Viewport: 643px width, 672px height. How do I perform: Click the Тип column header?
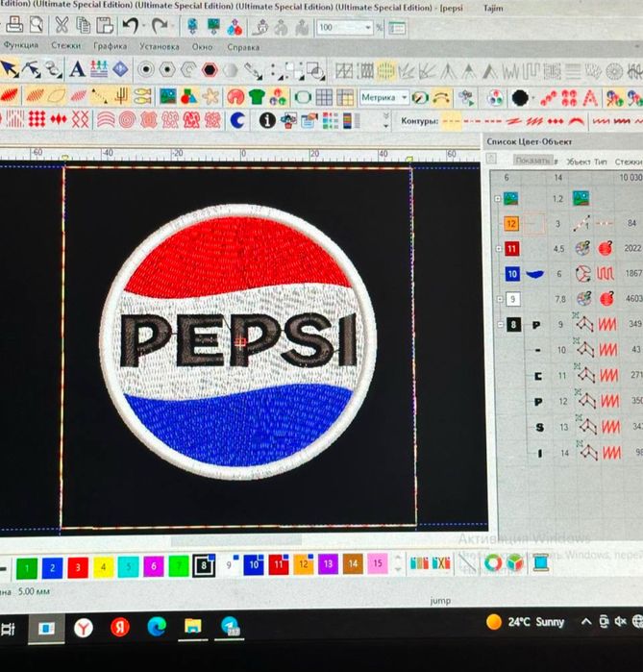601,162
